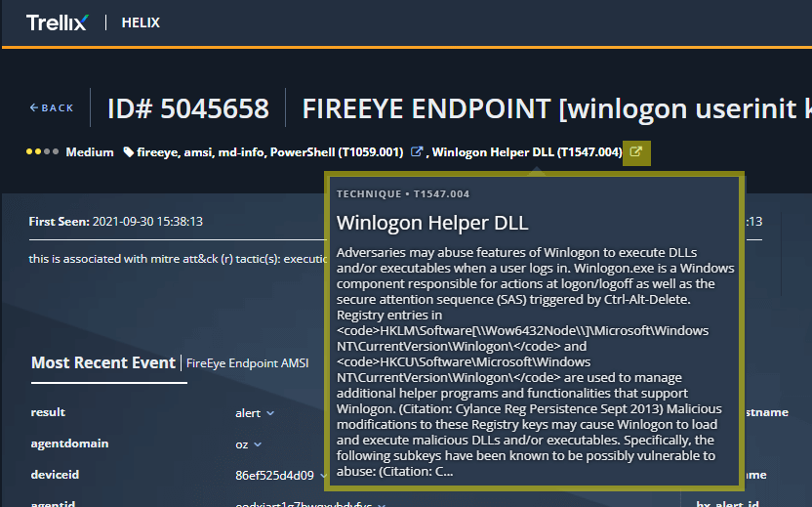This screenshot has height=507, width=812.
Task: Click the back arrow icon
Action: [x=35, y=107]
